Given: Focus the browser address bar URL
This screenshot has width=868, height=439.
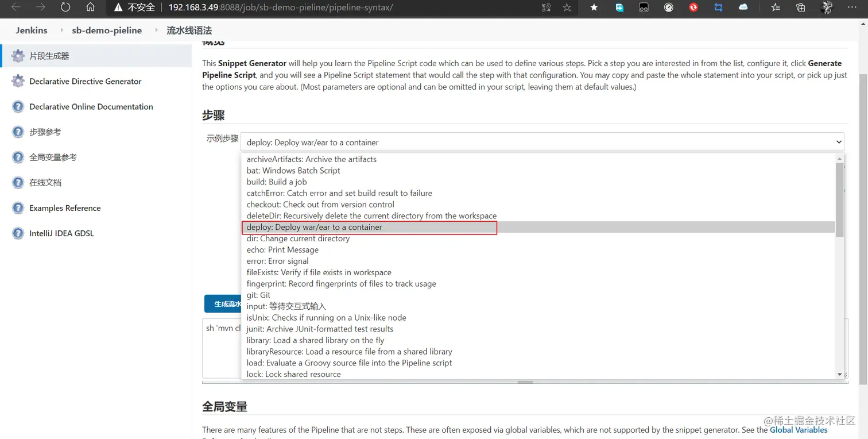Looking at the screenshot, I should (281, 7).
